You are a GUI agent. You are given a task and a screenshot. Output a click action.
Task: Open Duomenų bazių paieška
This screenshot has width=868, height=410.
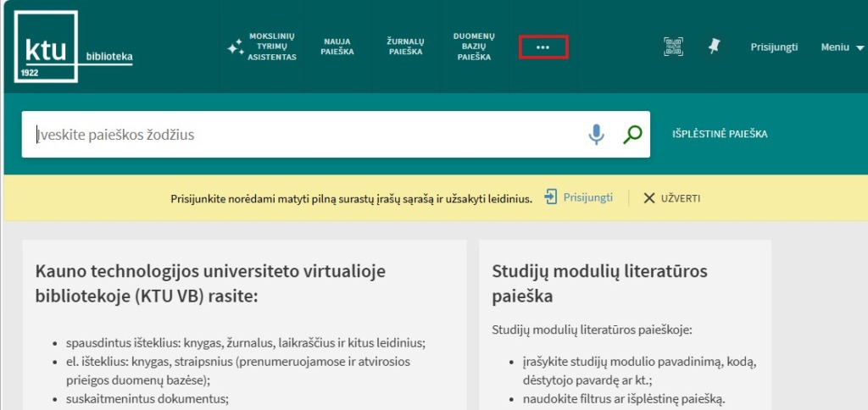(474, 47)
